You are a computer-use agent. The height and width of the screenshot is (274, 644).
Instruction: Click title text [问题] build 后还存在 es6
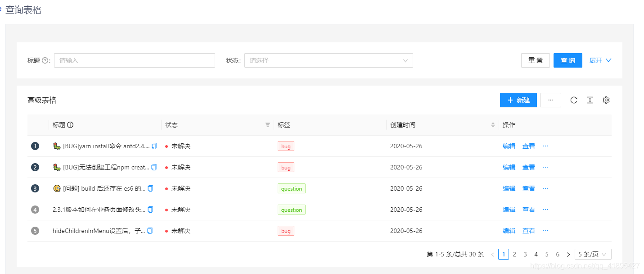click(104, 188)
